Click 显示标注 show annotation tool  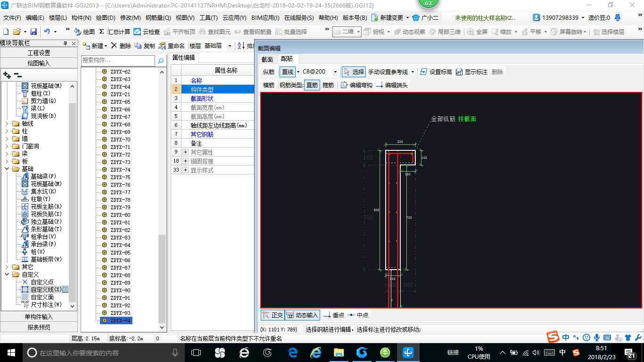click(471, 72)
